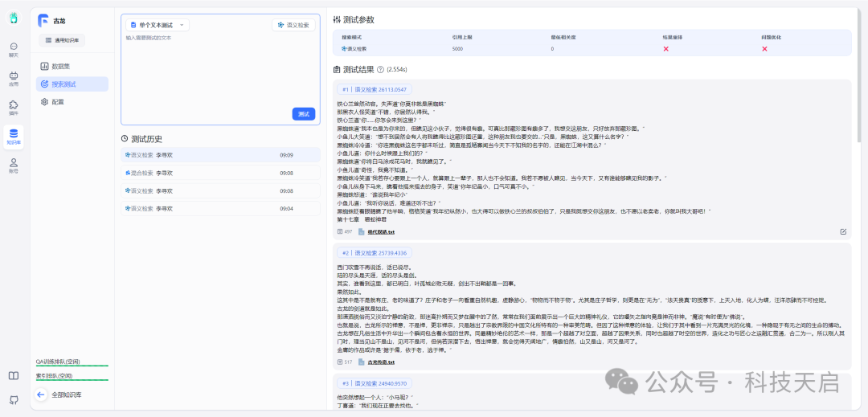Screen dimensions: 868x417
Task: Click the 测试参数 heading
Action: [358, 19]
